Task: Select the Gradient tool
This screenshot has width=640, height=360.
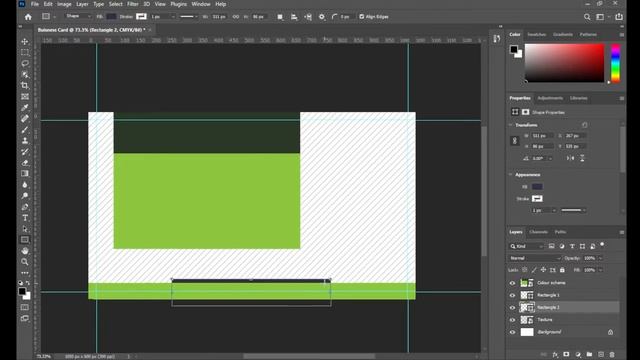Action: (25, 173)
